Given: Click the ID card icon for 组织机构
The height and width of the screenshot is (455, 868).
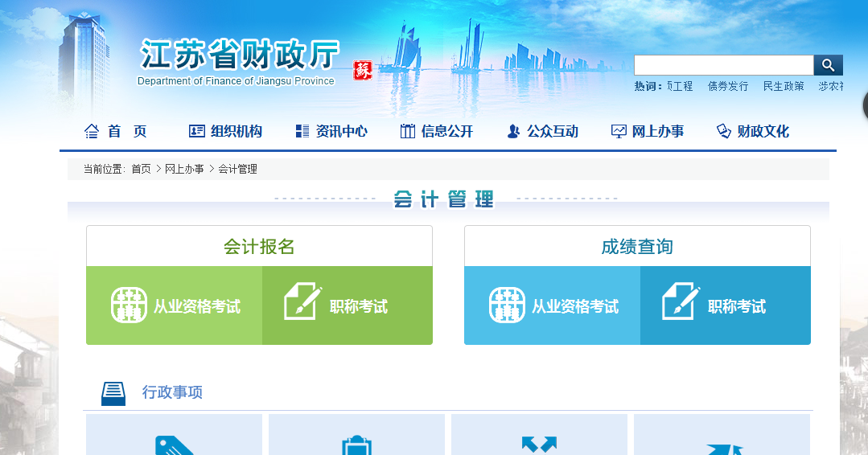Looking at the screenshot, I should coord(196,132).
